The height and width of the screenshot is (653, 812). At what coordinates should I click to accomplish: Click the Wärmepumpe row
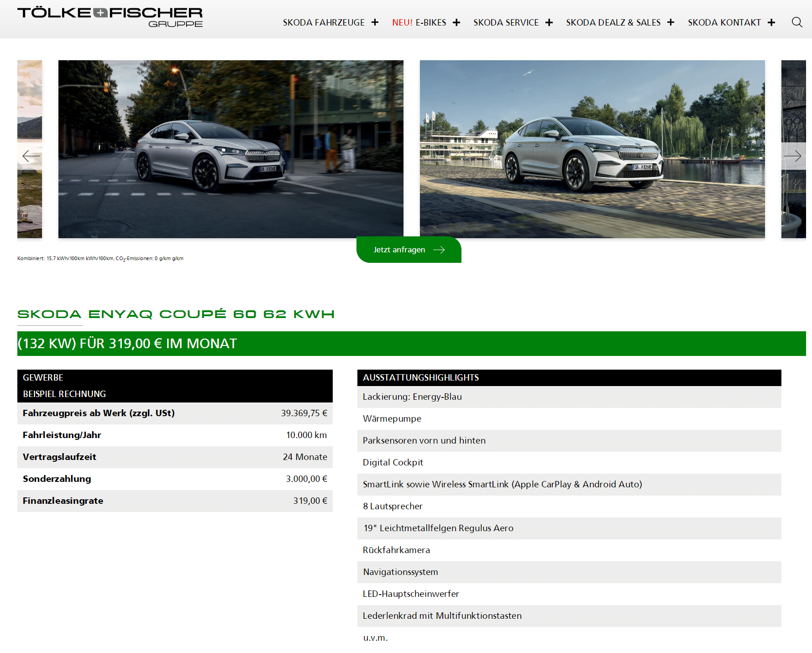click(x=569, y=419)
